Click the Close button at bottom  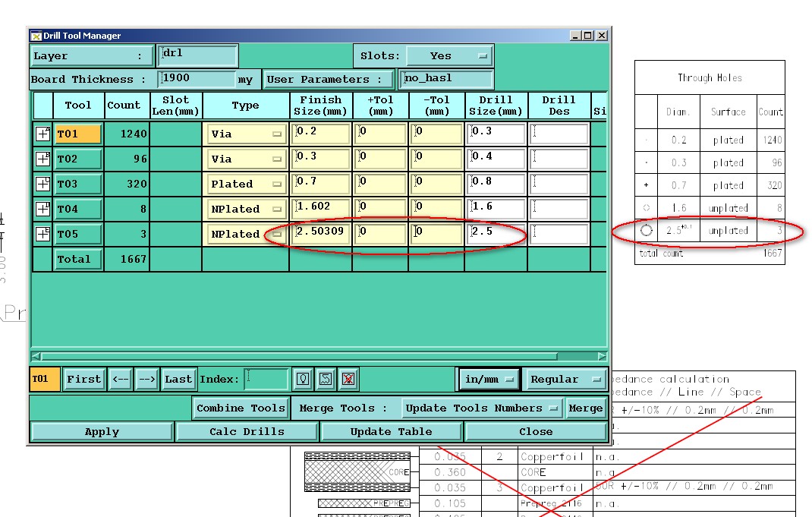point(536,431)
